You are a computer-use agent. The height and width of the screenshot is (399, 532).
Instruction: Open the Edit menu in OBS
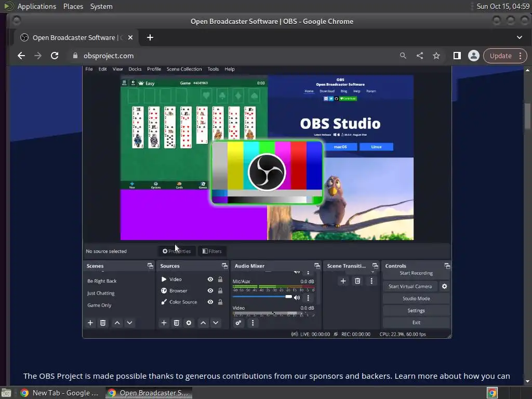pos(102,69)
